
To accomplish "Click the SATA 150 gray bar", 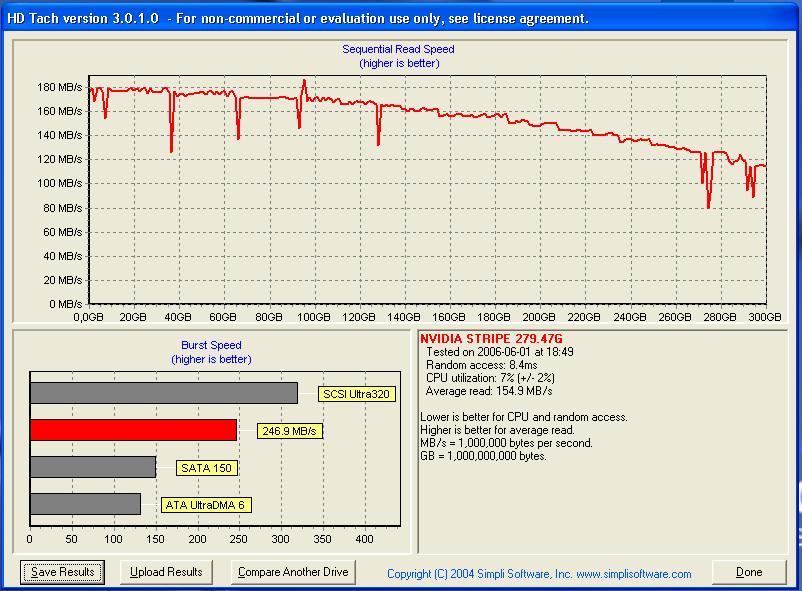I will coord(93,467).
